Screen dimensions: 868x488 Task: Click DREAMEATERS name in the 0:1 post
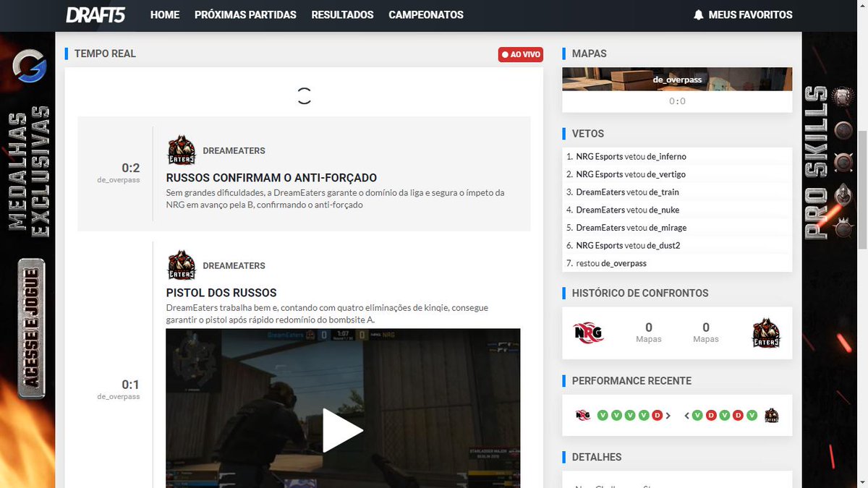234,265
